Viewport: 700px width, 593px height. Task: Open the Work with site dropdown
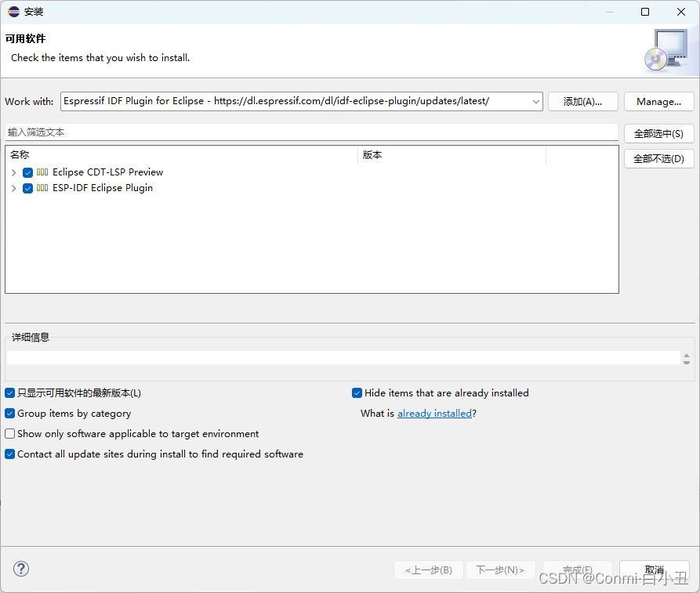(x=535, y=101)
